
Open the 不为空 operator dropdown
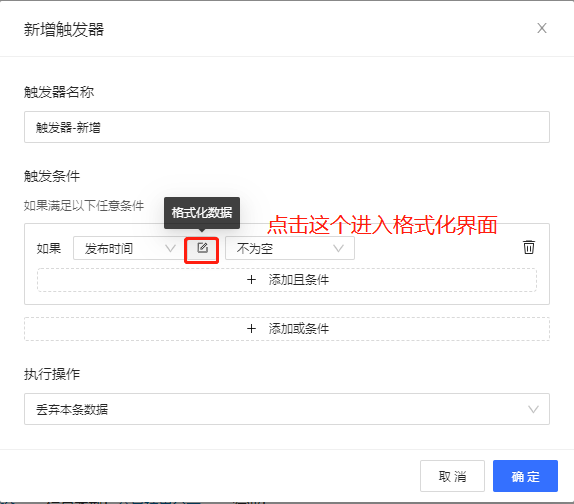pos(290,248)
